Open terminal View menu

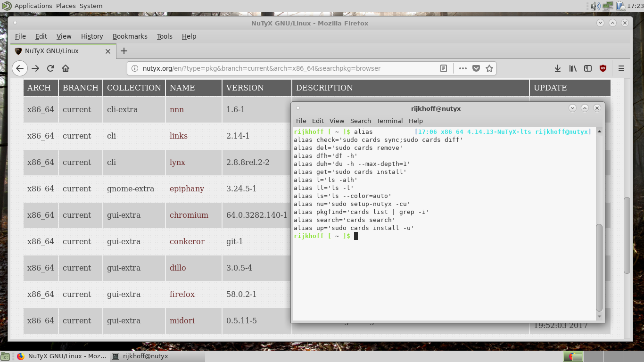click(x=337, y=121)
